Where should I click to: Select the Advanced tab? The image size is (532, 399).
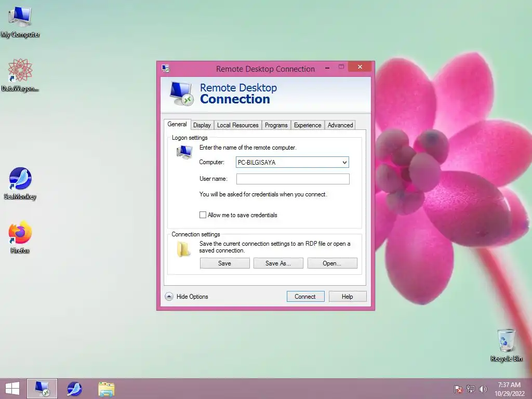click(340, 125)
